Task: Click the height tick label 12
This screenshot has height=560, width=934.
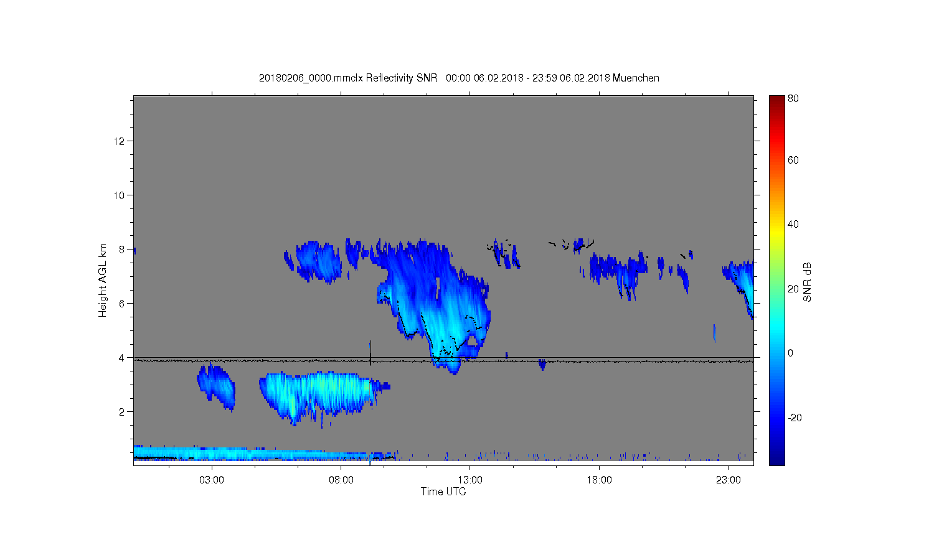Action: click(120, 141)
